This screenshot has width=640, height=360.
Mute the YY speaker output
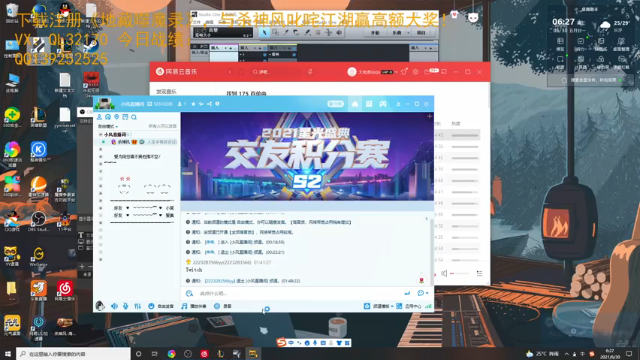tap(114, 306)
